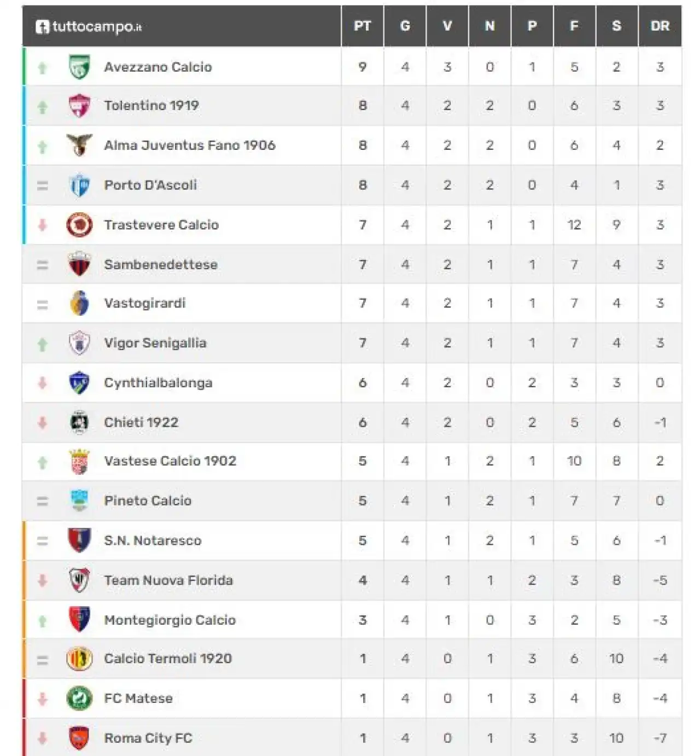Click red down arrow beside Chieti 1922
The image size is (700, 756).
[42, 422]
